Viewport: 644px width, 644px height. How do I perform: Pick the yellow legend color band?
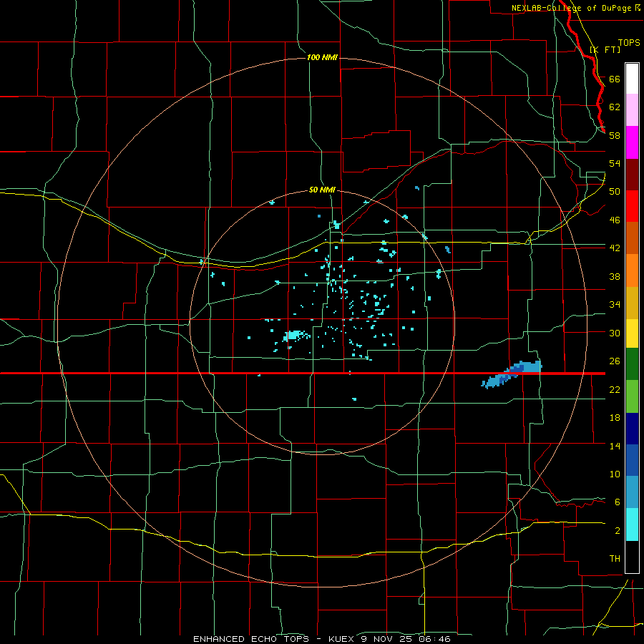coord(632,333)
